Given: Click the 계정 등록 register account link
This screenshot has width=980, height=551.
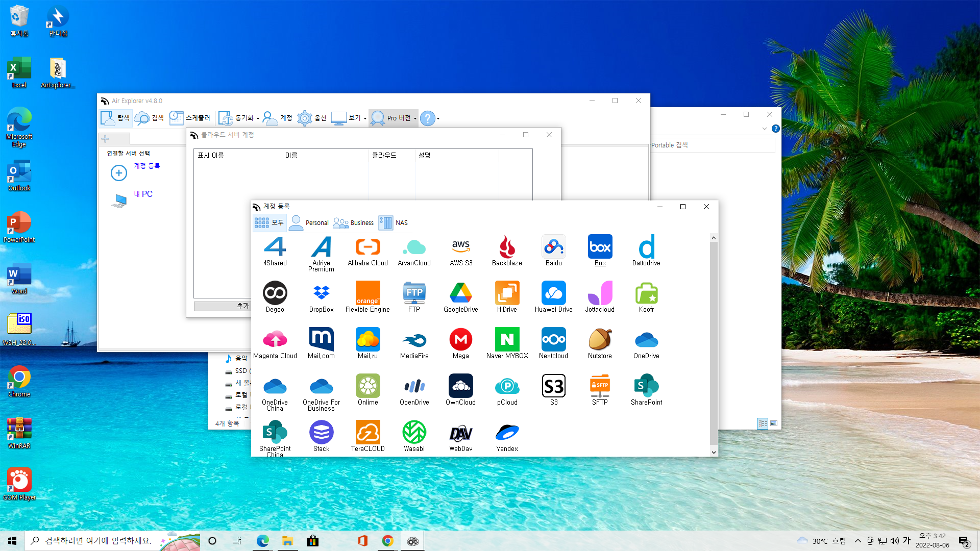Looking at the screenshot, I should pos(147,166).
